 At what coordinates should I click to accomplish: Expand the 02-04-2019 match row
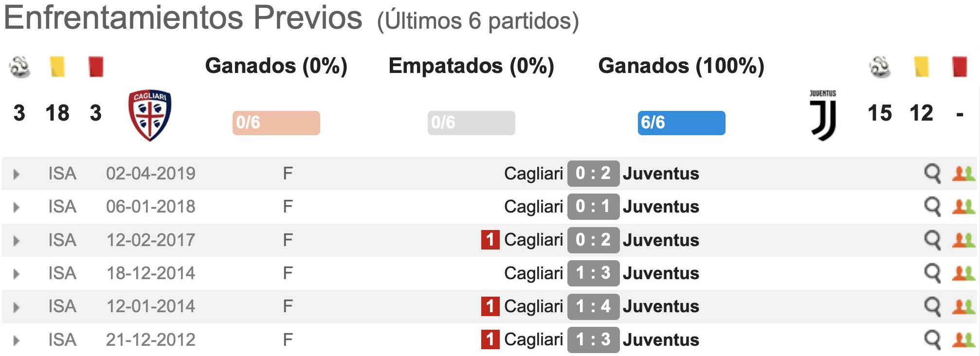tap(16, 174)
